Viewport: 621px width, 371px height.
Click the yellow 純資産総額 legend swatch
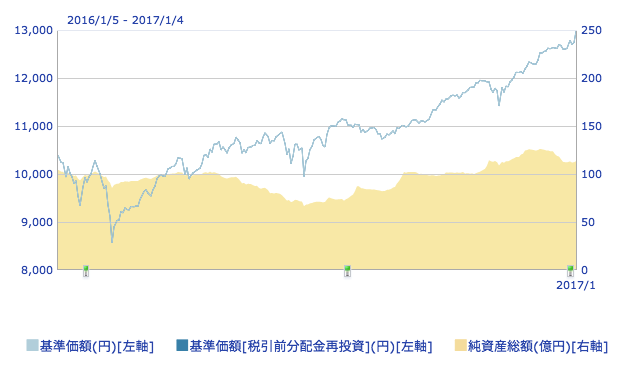click(x=461, y=345)
